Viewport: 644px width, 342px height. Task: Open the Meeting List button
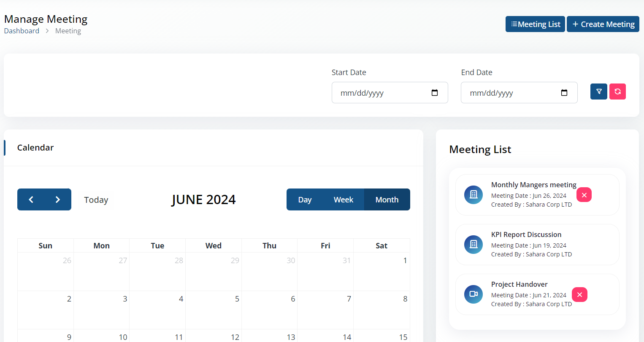coord(535,24)
